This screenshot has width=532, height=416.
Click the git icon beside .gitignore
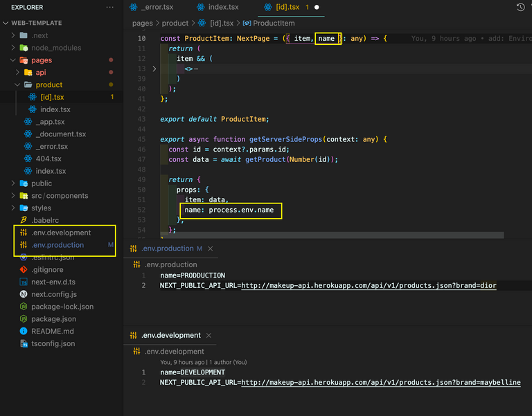point(24,269)
